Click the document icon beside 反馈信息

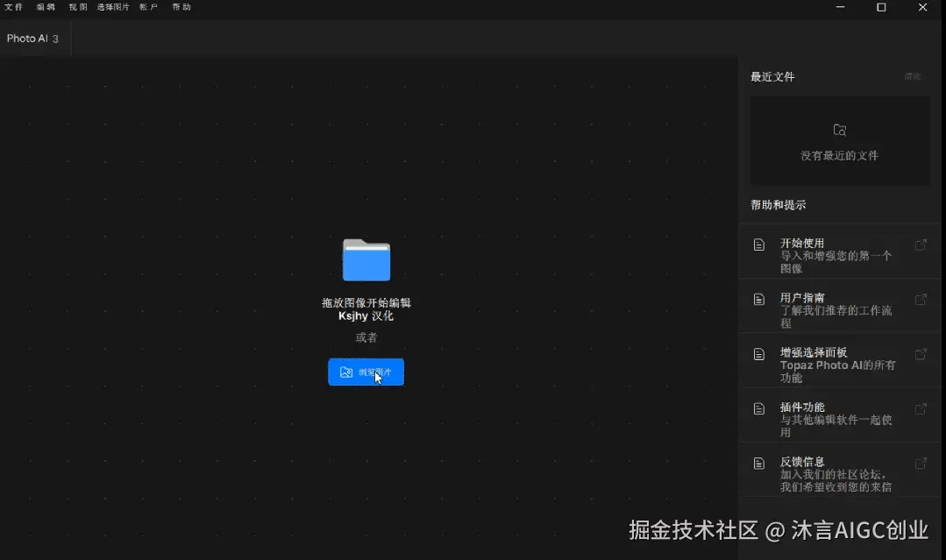pos(759,464)
